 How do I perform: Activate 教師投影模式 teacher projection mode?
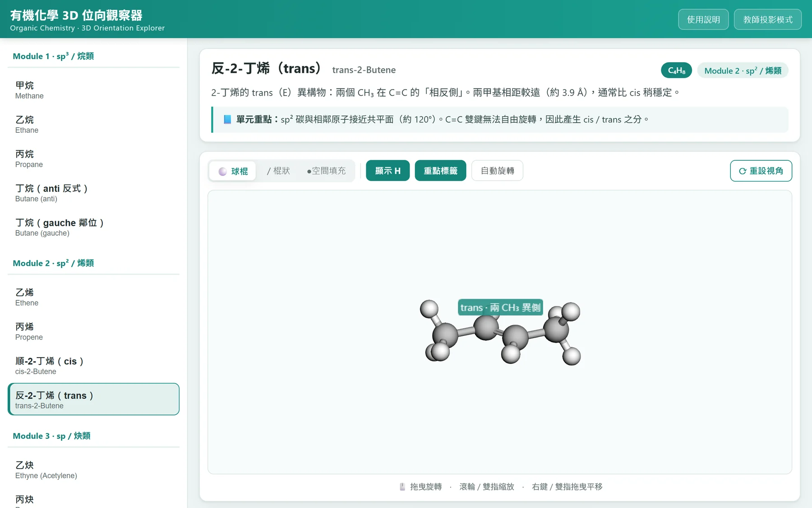click(x=768, y=19)
